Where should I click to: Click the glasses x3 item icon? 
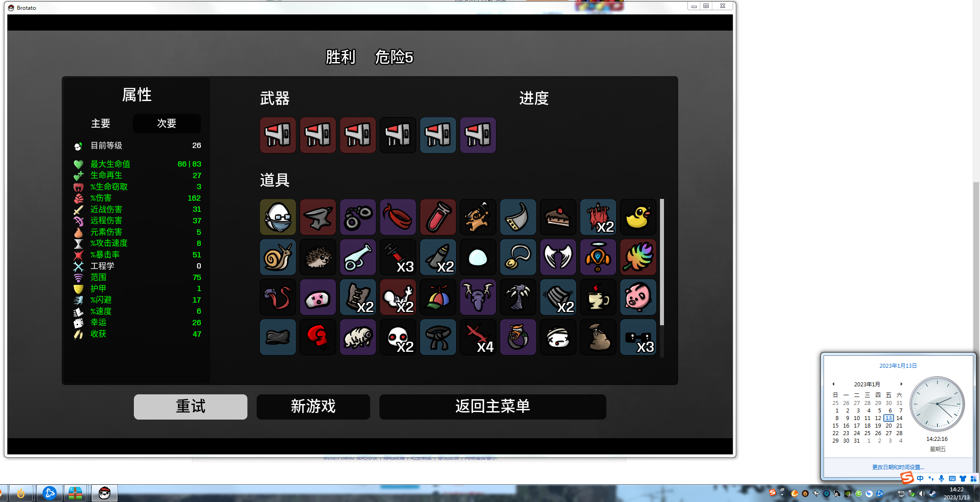coord(638,337)
